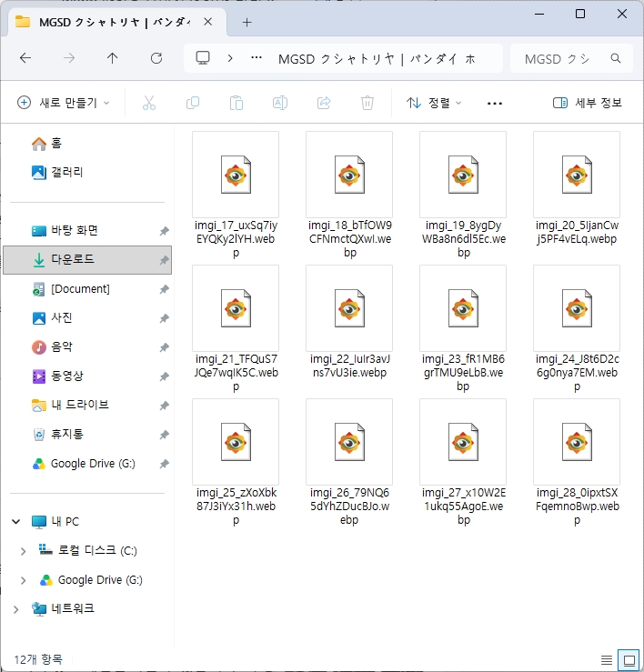This screenshot has height=672, width=644.
Task: Select file imgi_21_TFQuS7JQe7wqlK5C.webp
Action: click(x=236, y=328)
